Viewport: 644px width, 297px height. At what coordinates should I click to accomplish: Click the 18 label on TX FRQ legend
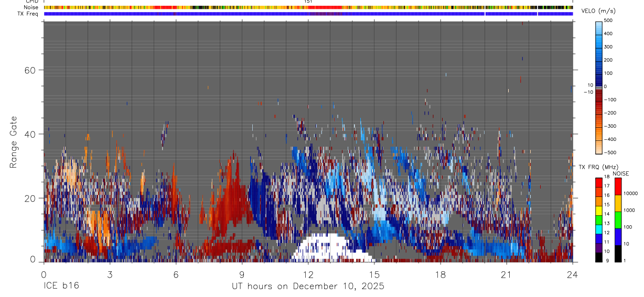point(607,177)
